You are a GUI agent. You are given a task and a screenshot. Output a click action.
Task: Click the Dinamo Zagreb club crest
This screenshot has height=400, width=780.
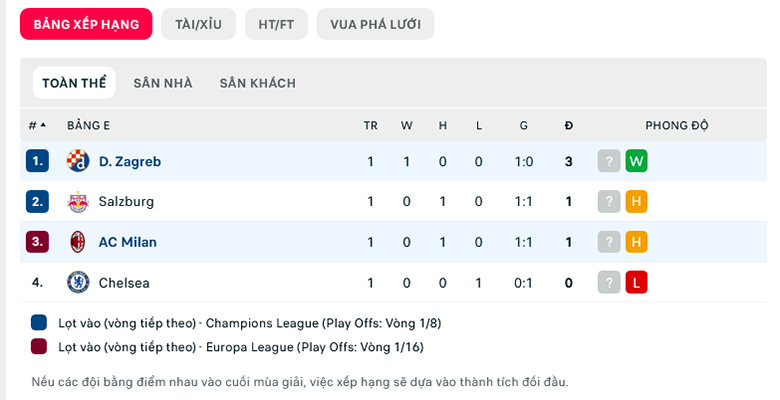[78, 161]
